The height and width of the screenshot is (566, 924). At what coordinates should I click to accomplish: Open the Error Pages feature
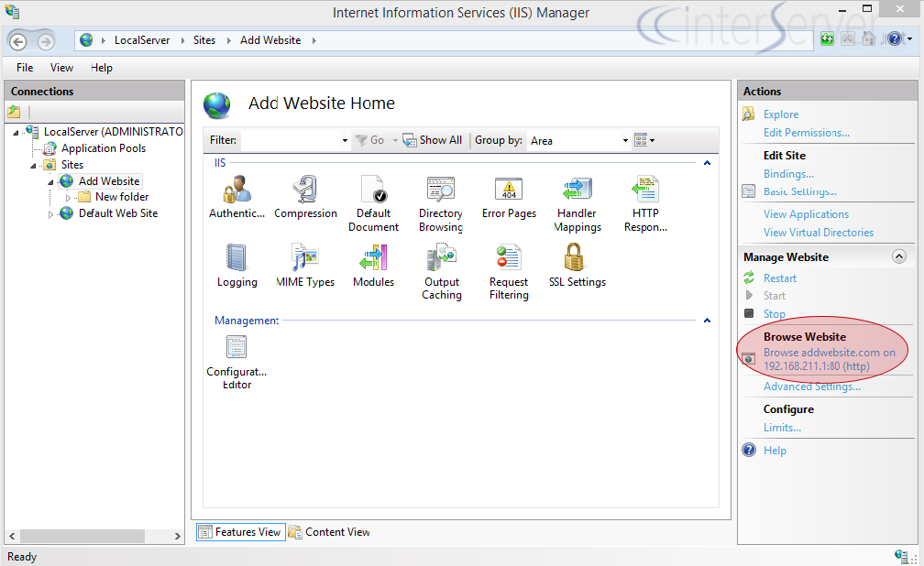509,197
